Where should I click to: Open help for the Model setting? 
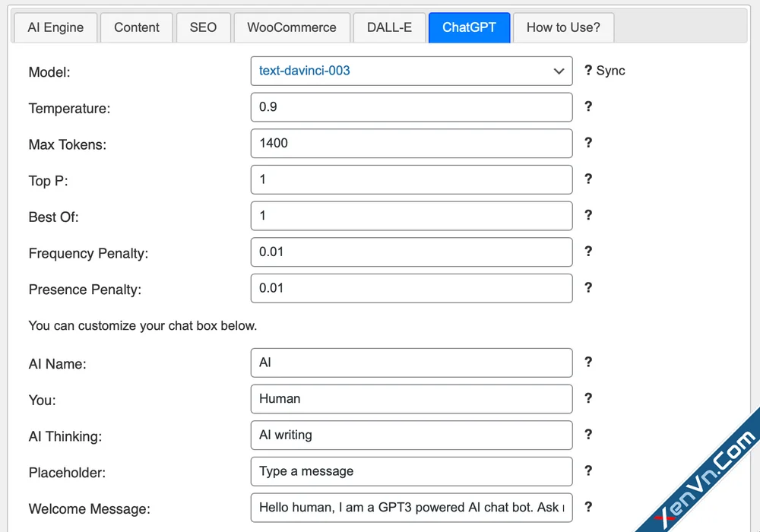[x=588, y=70]
